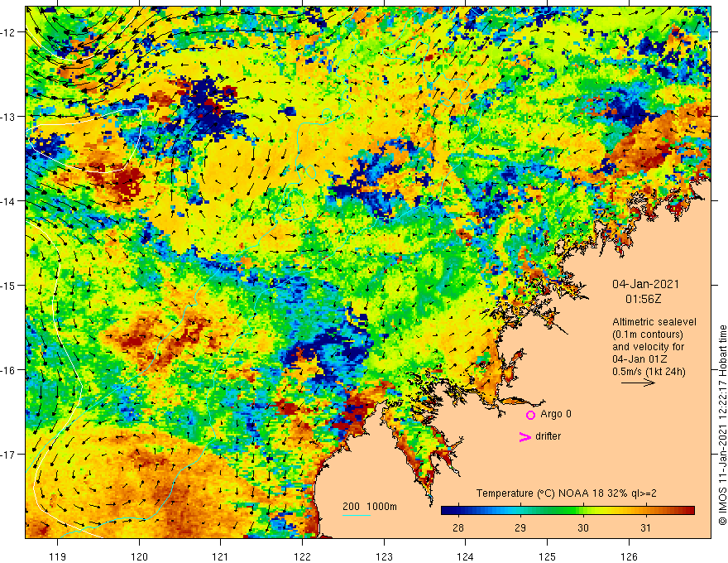Image resolution: width=728 pixels, height=563 pixels.
Task: Click the 0.5m/s velocity scale arrow
Action: [x=638, y=383]
